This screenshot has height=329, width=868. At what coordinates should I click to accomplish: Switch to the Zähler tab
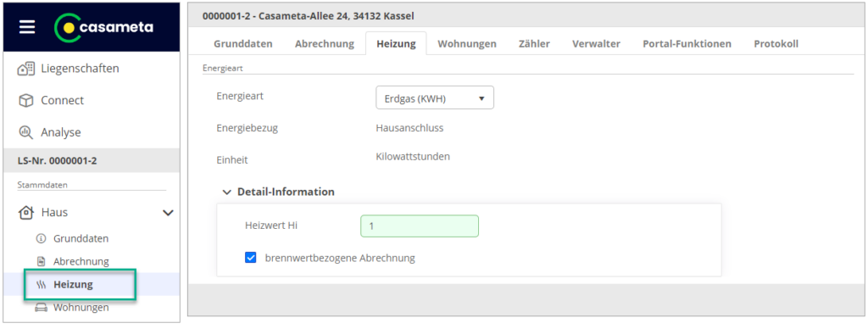(x=534, y=44)
